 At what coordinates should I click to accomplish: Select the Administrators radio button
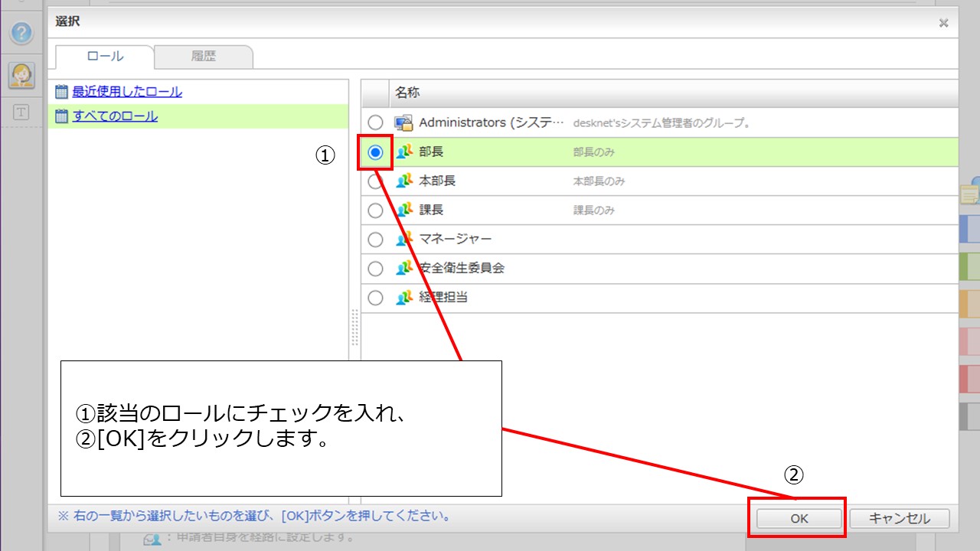click(375, 122)
